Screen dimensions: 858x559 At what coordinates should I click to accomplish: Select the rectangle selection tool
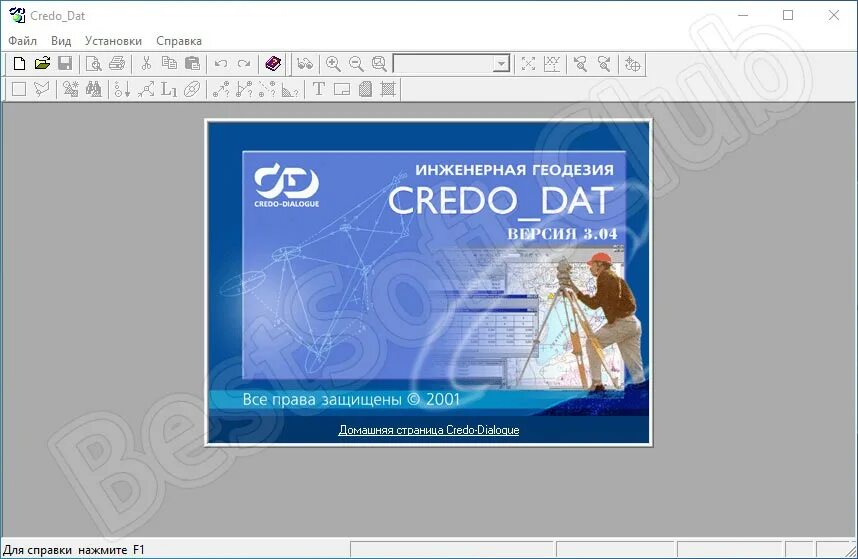point(19,89)
